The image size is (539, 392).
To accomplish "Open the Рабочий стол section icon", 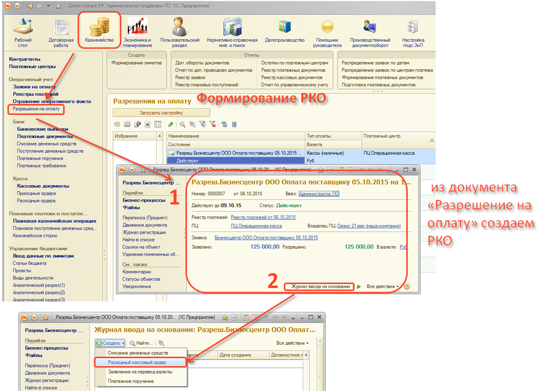I will coord(23,31).
